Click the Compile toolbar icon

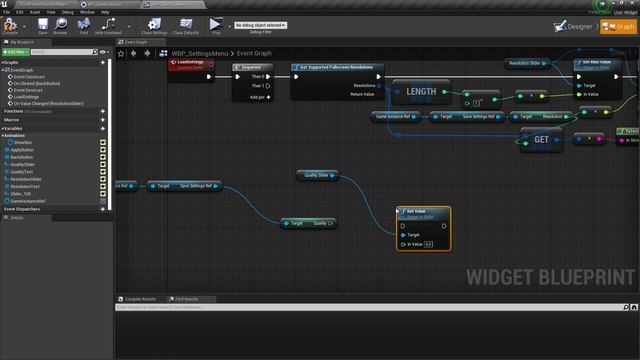click(x=10, y=26)
